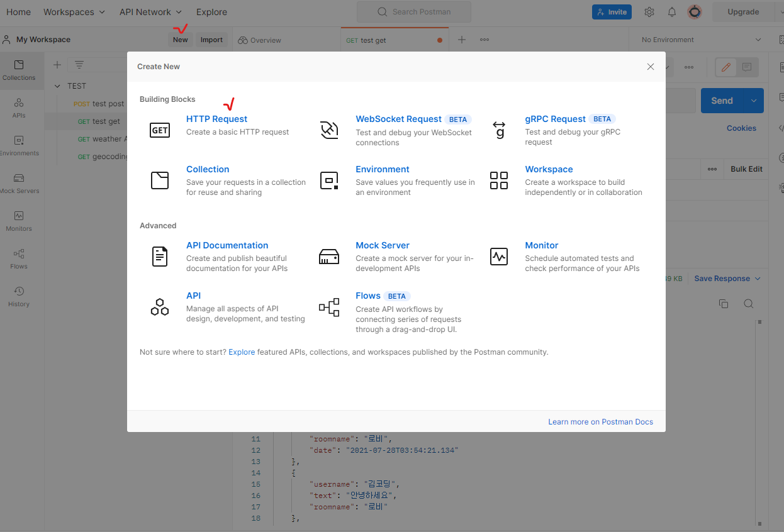The width and height of the screenshot is (784, 532).
Task: Open the API hexagons icon
Action: 160,307
